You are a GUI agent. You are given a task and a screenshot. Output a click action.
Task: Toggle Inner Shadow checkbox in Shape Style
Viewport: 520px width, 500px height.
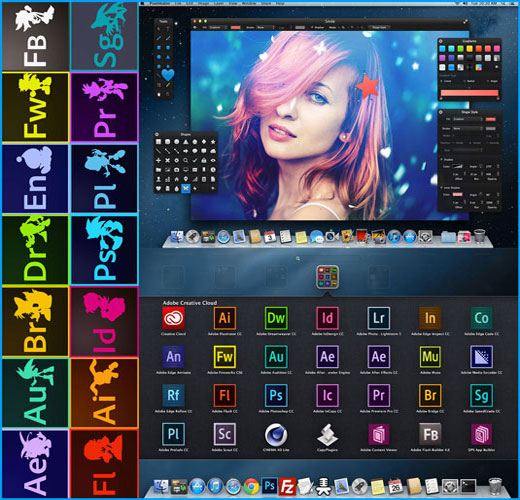[x=442, y=188]
